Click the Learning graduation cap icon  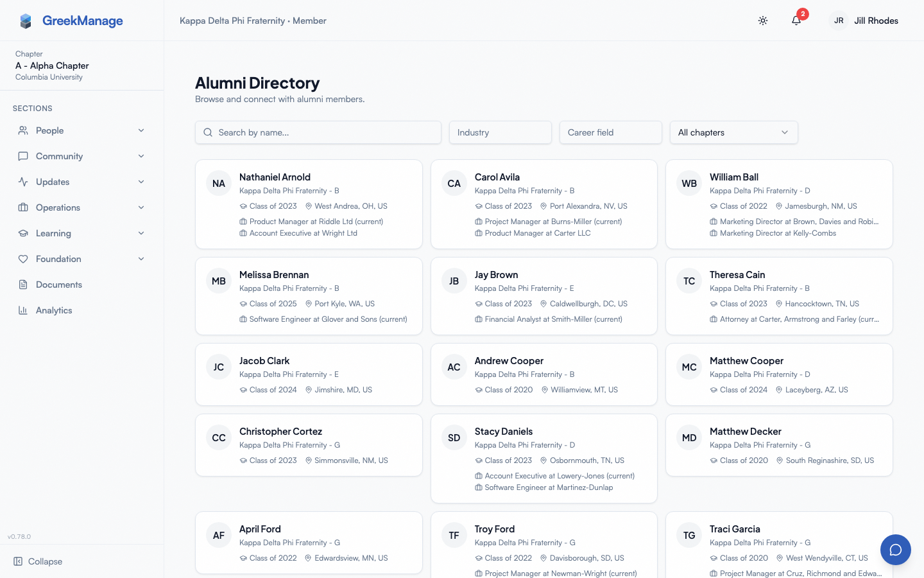tap(23, 233)
